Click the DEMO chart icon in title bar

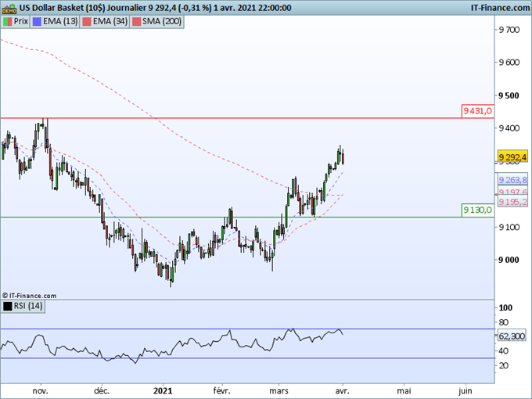click(x=9, y=8)
